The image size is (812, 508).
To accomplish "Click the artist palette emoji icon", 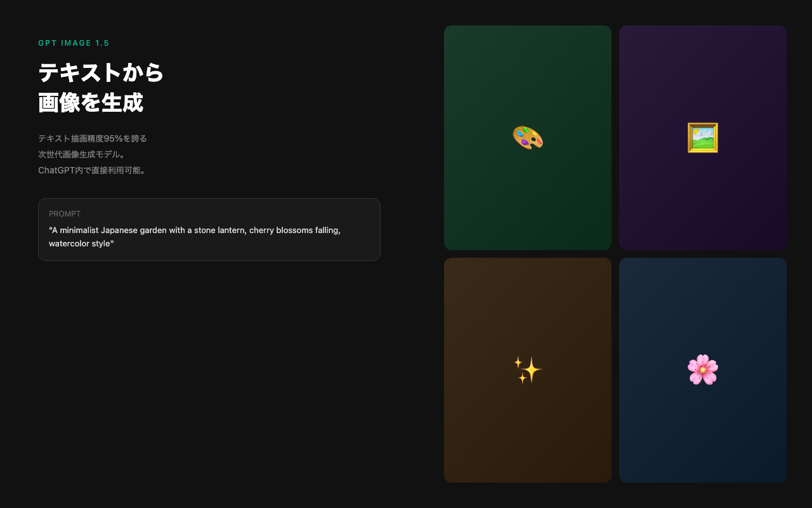I will pos(527,138).
